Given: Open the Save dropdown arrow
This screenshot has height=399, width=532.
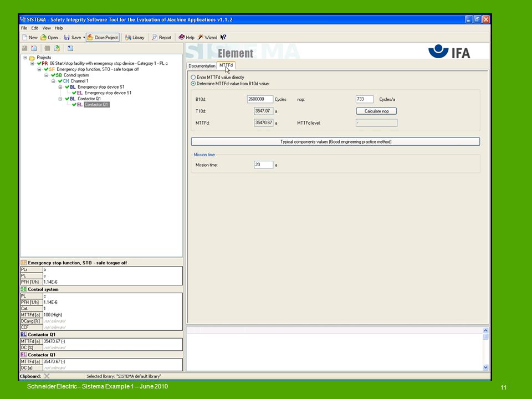Looking at the screenshot, I should (84, 37).
